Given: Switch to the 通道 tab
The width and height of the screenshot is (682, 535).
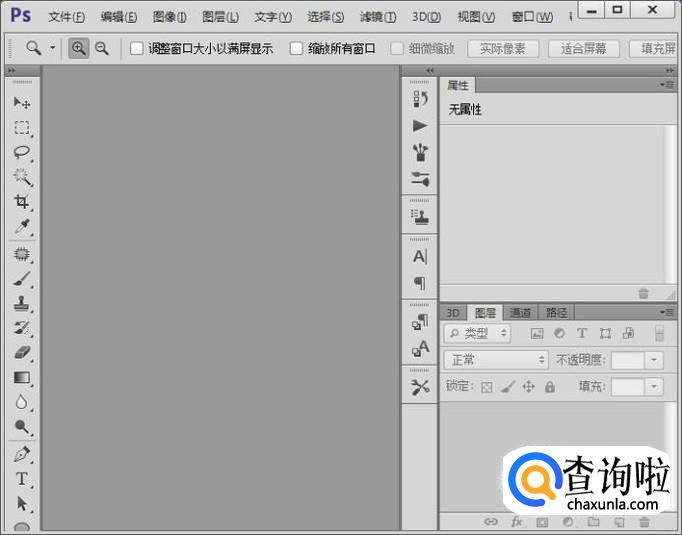Looking at the screenshot, I should [520, 313].
